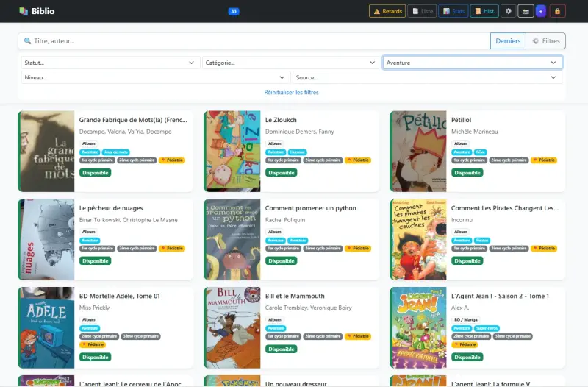The image size is (588, 387).
Task: Click 3ème cycle primaire tag on Mortelle Adèle
Action: pyautogui.click(x=140, y=337)
